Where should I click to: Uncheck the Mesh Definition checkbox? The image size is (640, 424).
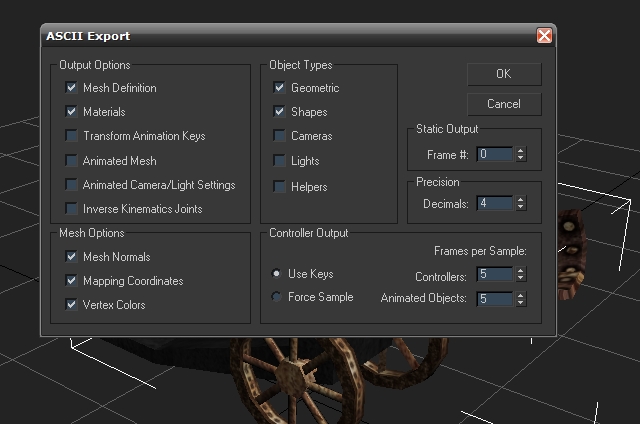pyautogui.click(x=71, y=87)
